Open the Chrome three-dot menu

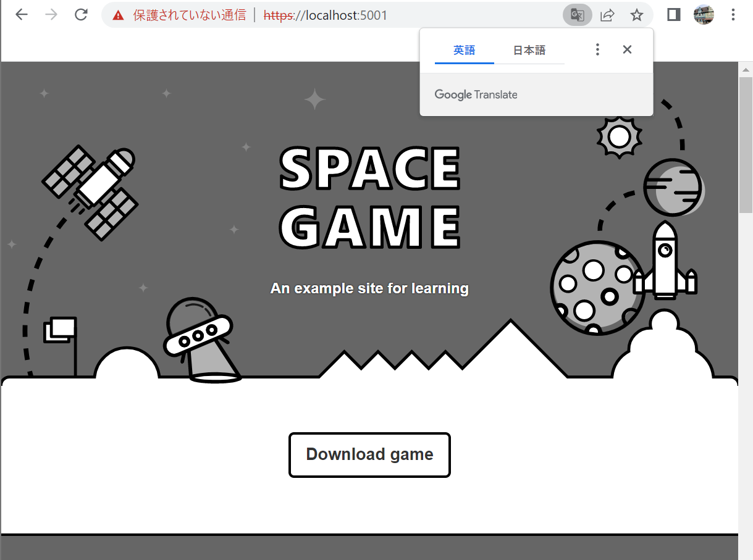point(733,15)
